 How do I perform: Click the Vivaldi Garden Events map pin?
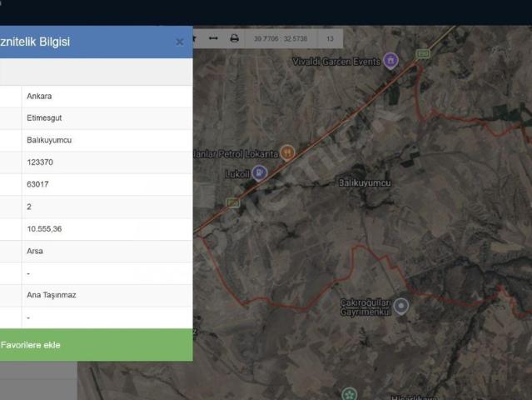[390, 61]
